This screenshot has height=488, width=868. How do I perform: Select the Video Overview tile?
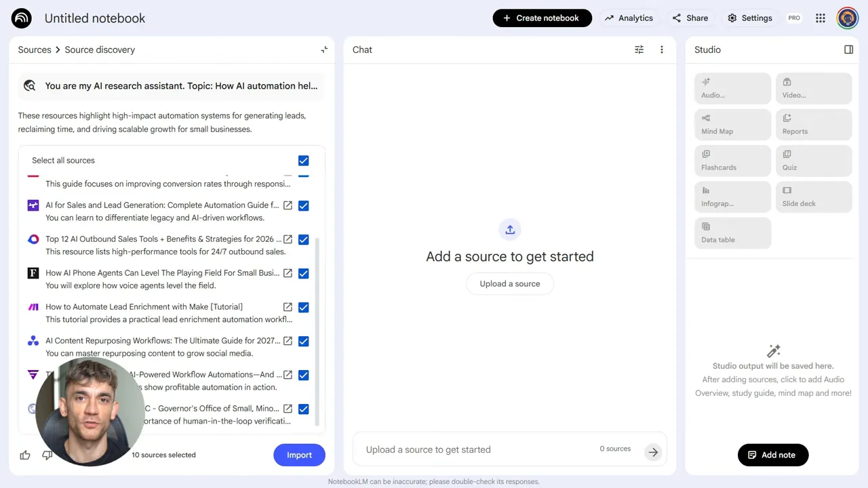[x=814, y=88]
